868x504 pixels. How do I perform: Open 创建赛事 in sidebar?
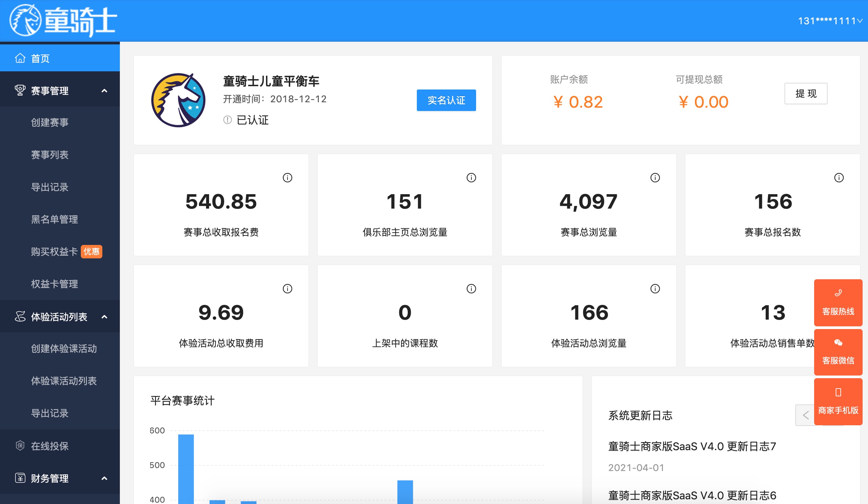point(50,122)
